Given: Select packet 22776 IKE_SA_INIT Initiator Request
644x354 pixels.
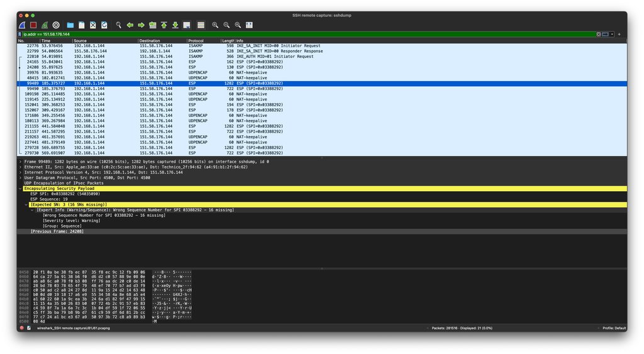Looking at the screenshot, I should tap(322, 46).
